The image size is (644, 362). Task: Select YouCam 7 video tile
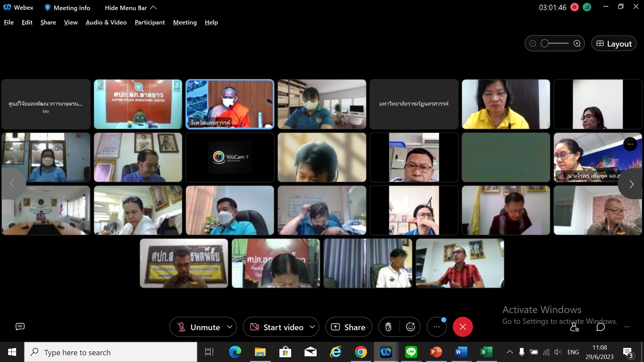point(230,157)
